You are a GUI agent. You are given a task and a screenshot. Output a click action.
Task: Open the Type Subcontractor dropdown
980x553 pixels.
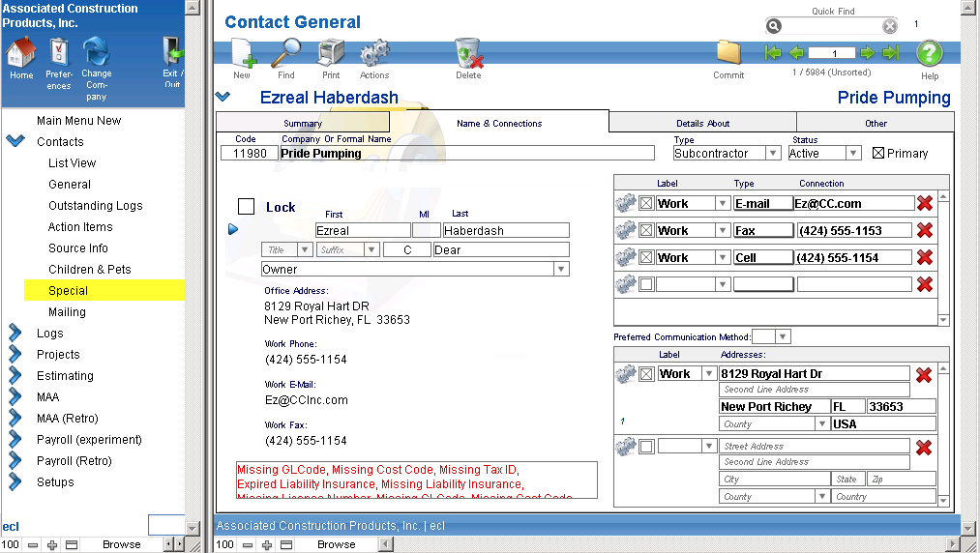(x=772, y=153)
